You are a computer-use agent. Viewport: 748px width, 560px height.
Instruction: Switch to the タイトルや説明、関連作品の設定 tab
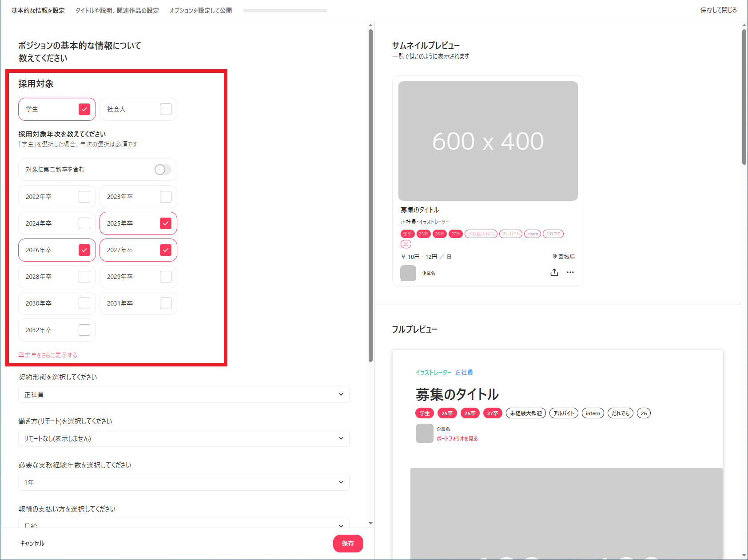[x=117, y=10]
